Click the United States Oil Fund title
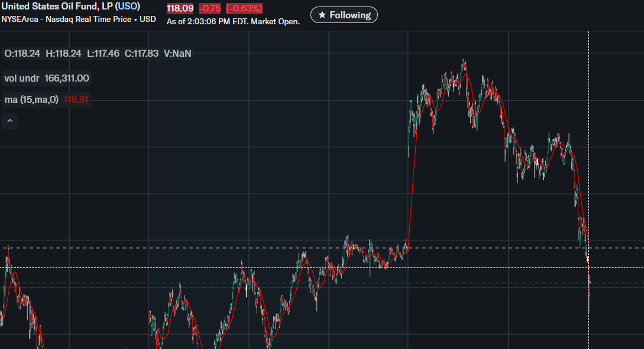Viewport: 644px width, 349px height. (x=57, y=6)
